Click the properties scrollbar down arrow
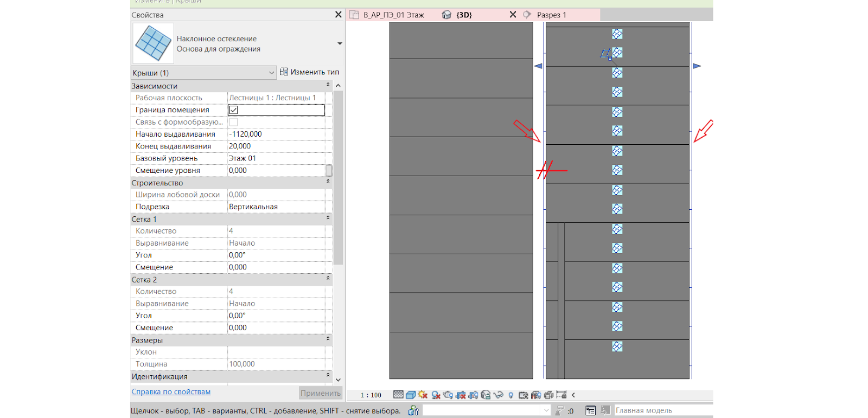868x418 pixels. click(338, 380)
